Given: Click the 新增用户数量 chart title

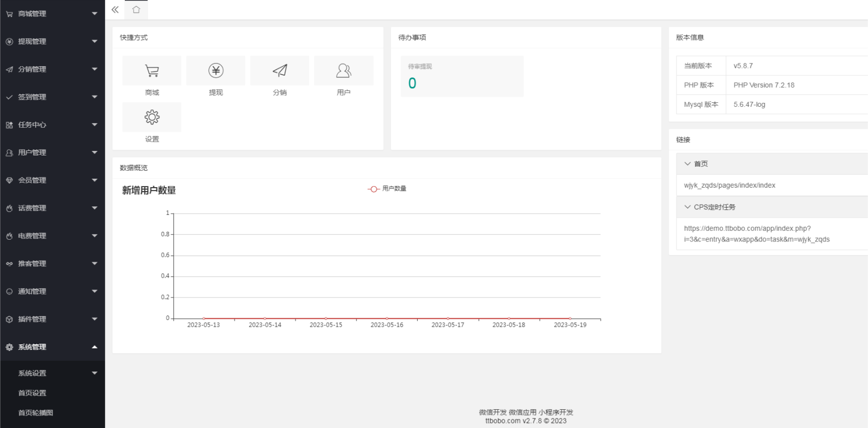Looking at the screenshot, I should [x=149, y=191].
